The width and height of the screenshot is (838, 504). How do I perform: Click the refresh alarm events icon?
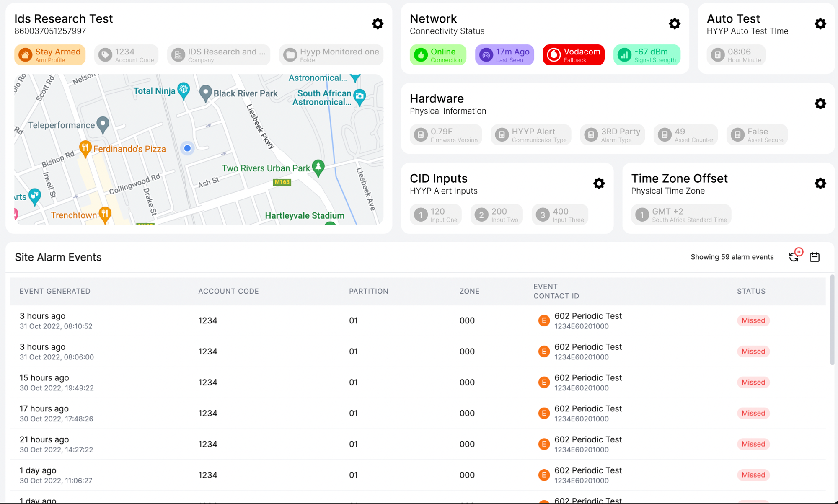coord(794,256)
